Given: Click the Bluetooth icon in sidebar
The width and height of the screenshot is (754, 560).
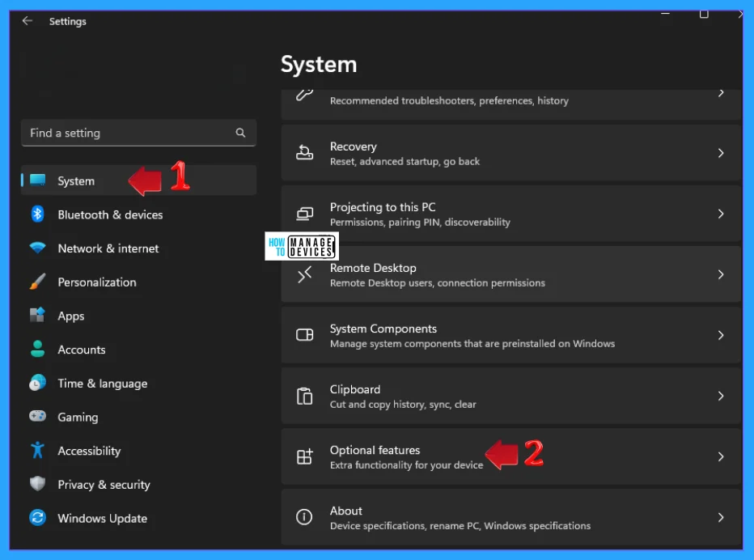Looking at the screenshot, I should (37, 214).
